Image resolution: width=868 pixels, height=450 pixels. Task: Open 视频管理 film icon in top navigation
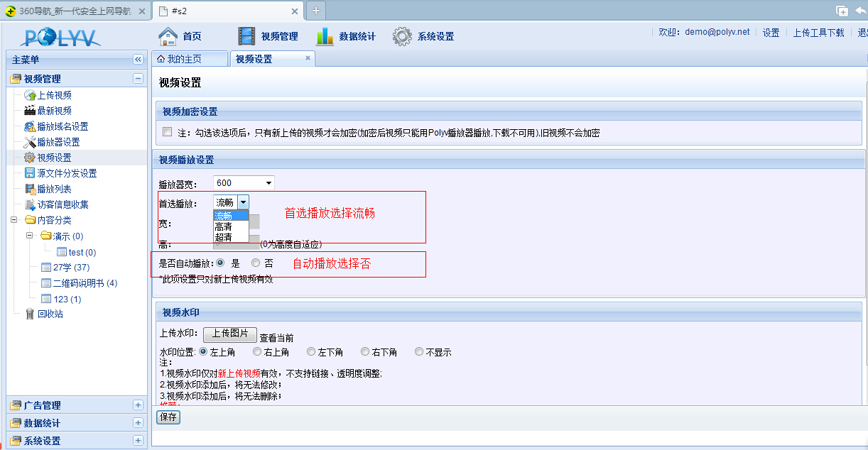point(246,36)
